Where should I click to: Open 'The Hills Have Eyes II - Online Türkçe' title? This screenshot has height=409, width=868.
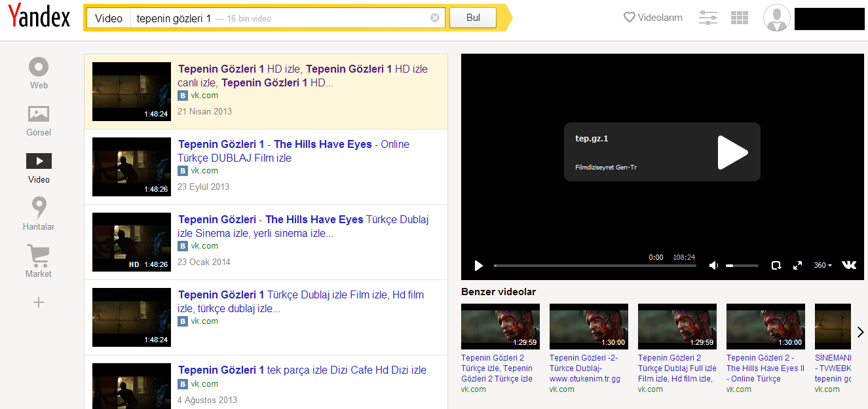pyautogui.click(x=765, y=368)
